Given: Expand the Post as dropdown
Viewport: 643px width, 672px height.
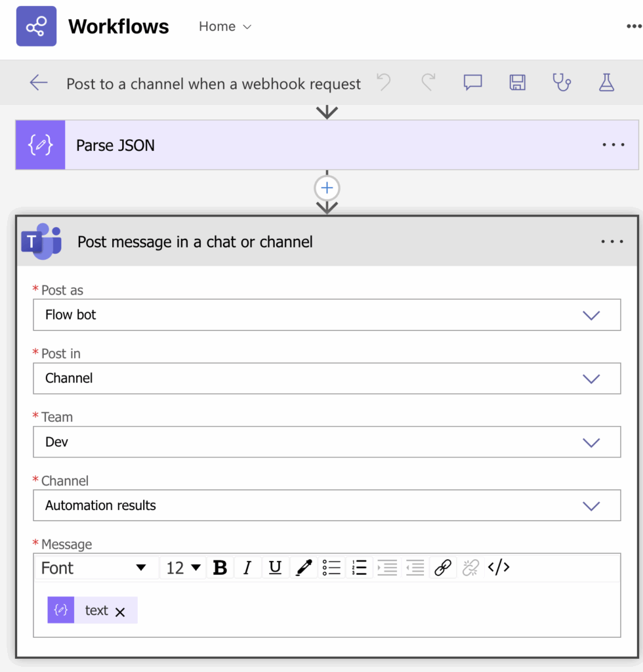Looking at the screenshot, I should tap(591, 315).
